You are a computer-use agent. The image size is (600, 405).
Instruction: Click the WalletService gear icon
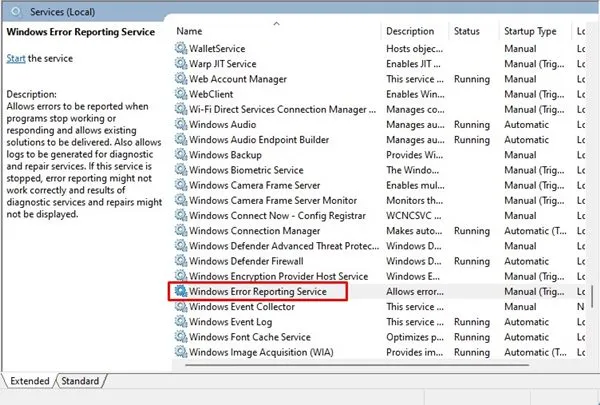tap(181, 48)
